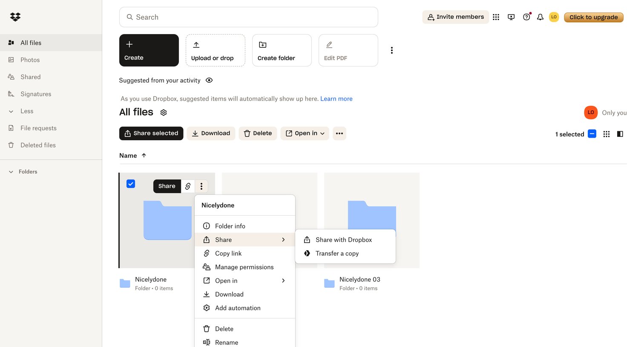Sort by Name column header
The width and height of the screenshot is (644, 347).
click(x=132, y=156)
